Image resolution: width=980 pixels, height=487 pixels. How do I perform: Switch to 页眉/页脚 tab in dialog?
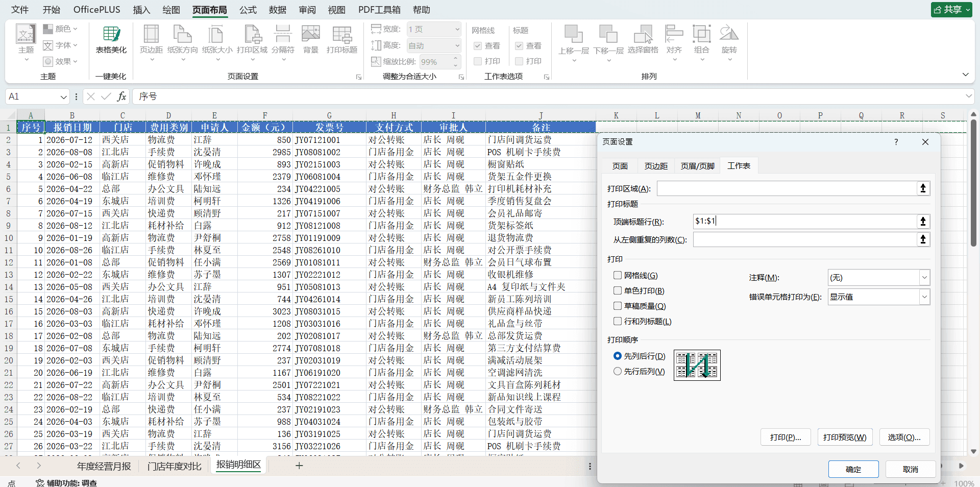[x=697, y=166]
